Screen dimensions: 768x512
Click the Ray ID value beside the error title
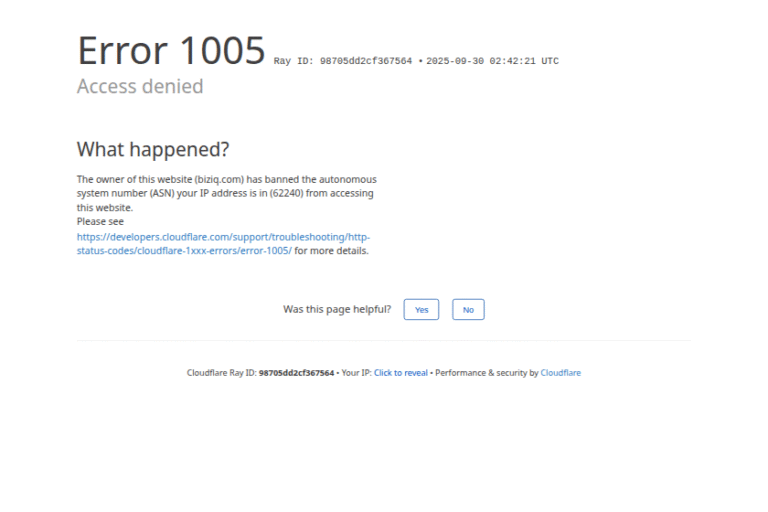[365, 61]
